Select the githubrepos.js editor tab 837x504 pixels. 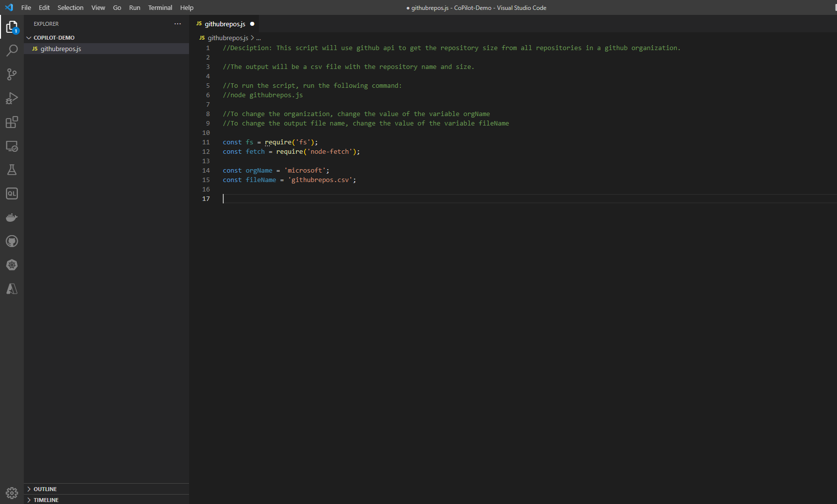[224, 24]
